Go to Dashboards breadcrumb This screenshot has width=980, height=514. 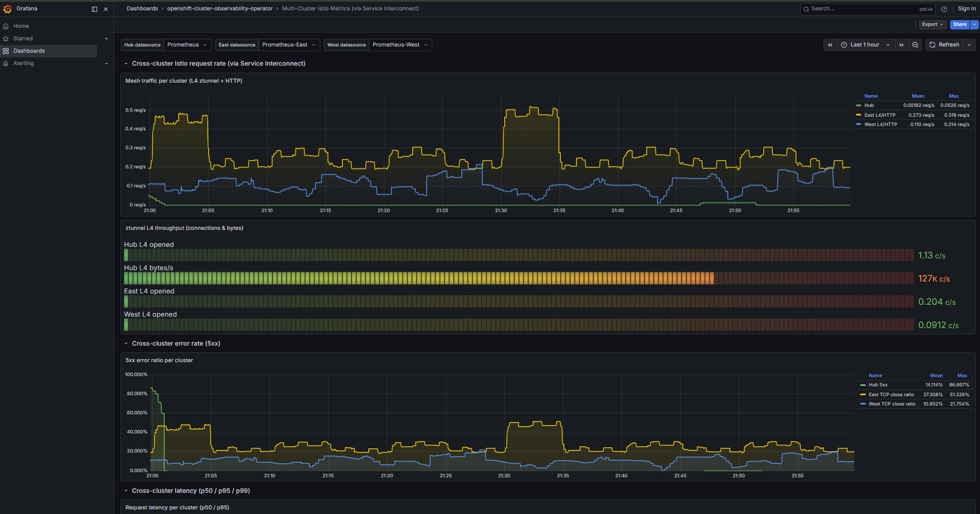click(142, 9)
